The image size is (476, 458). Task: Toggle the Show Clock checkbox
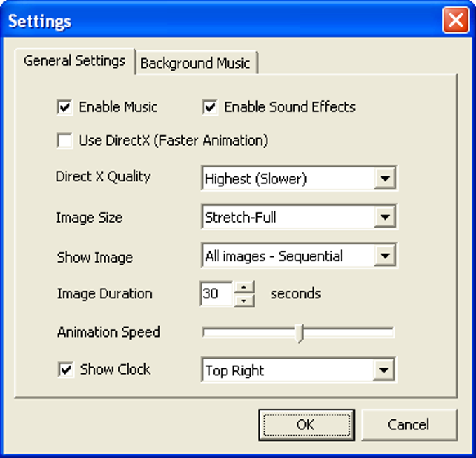(x=66, y=370)
